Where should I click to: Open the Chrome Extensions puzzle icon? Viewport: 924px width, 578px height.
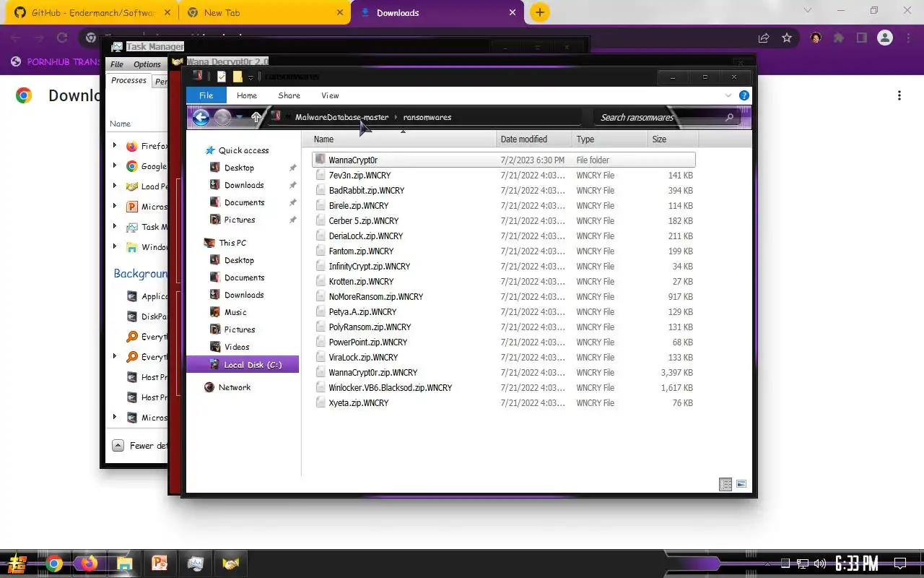click(838, 38)
